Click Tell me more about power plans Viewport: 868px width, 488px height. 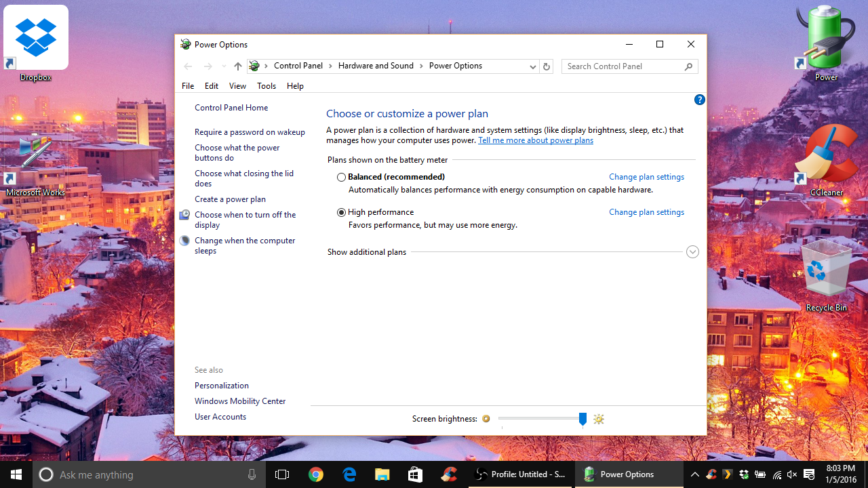pyautogui.click(x=535, y=140)
